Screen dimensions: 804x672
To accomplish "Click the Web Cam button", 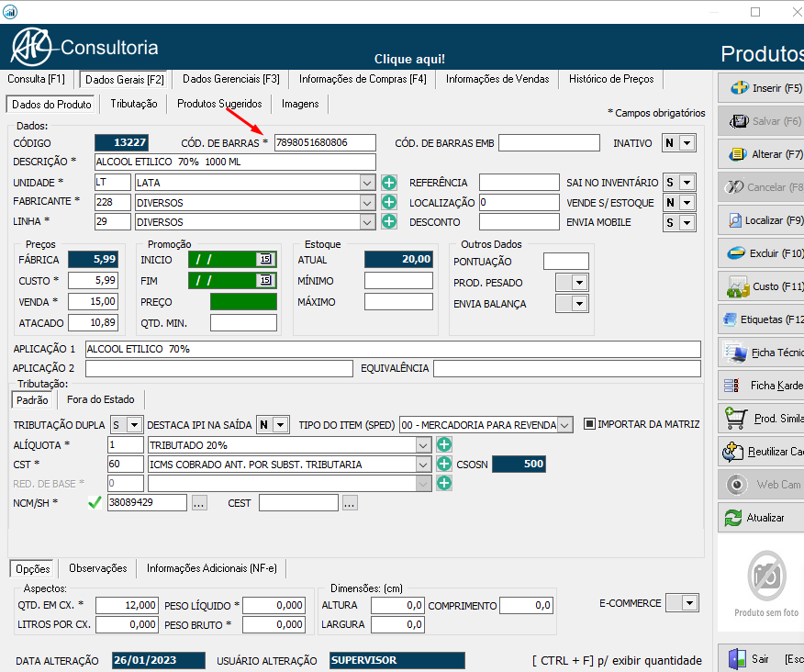I will [x=761, y=484].
